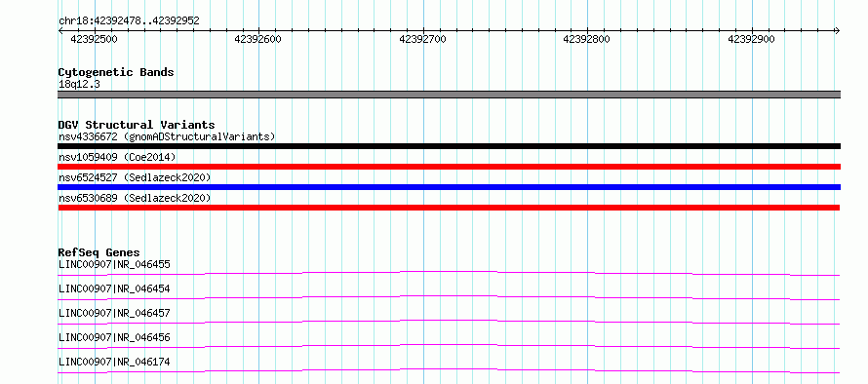
Task: Open transcript LINC00907|NR_046456 label
Action: pos(114,337)
